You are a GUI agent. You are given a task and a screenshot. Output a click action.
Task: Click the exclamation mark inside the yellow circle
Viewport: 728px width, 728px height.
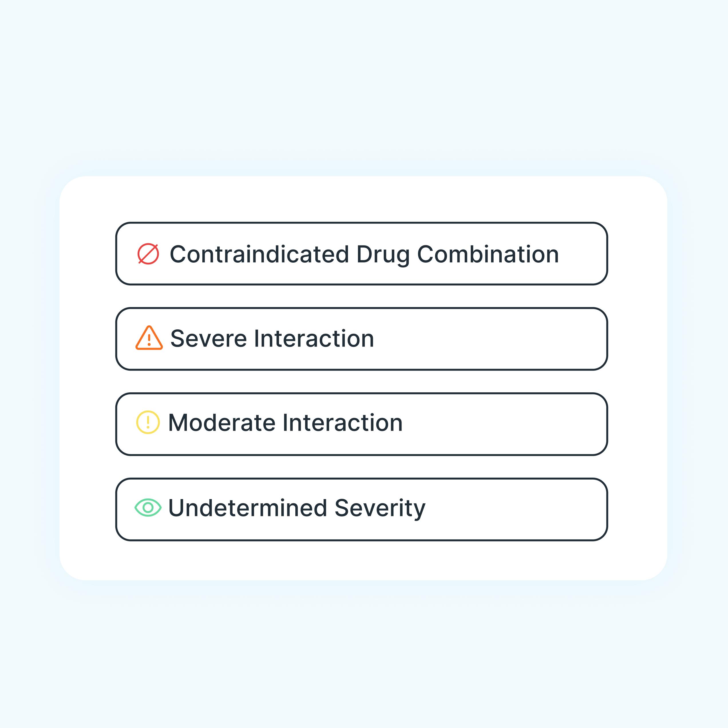click(x=148, y=422)
